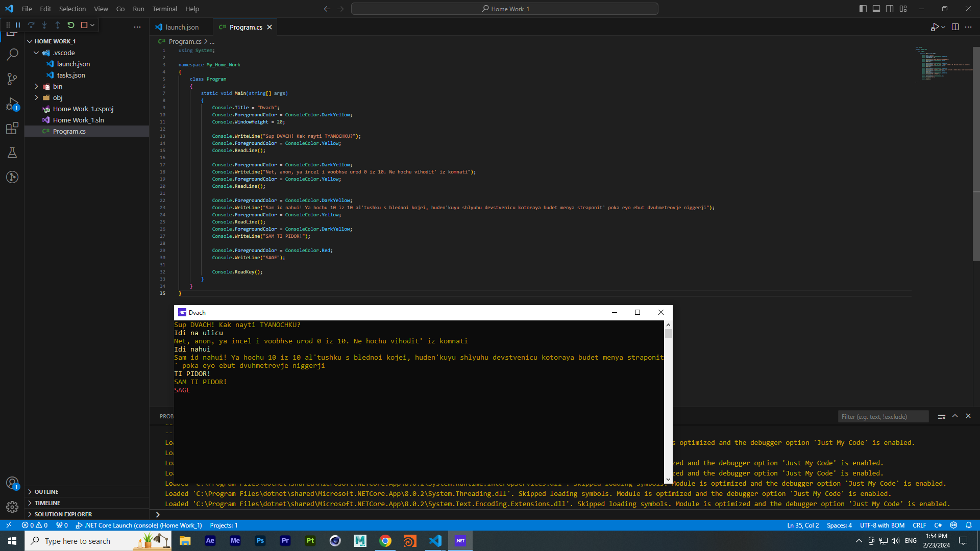Stop the debugging session

(84, 25)
